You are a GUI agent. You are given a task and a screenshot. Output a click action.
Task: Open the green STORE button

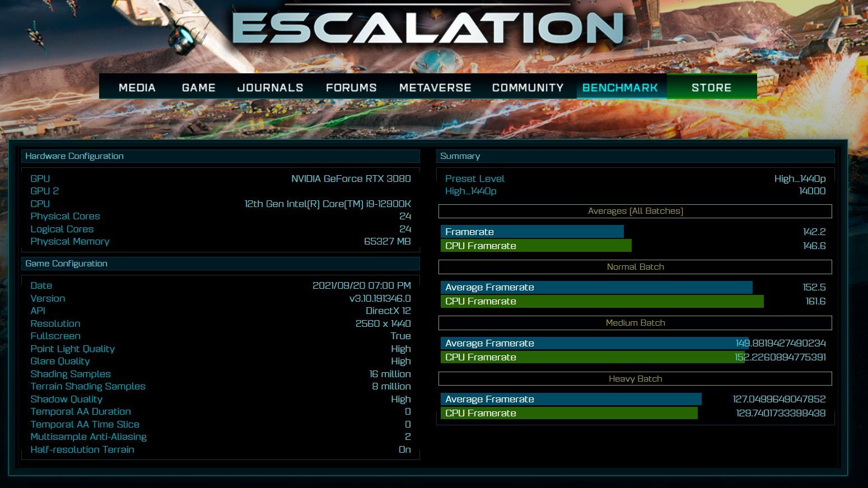(x=711, y=87)
